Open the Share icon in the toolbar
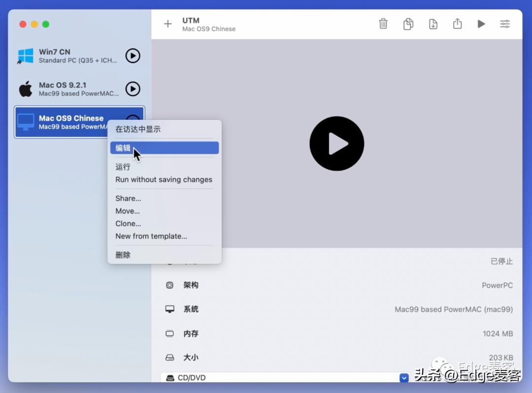This screenshot has height=393, width=532. [x=457, y=23]
